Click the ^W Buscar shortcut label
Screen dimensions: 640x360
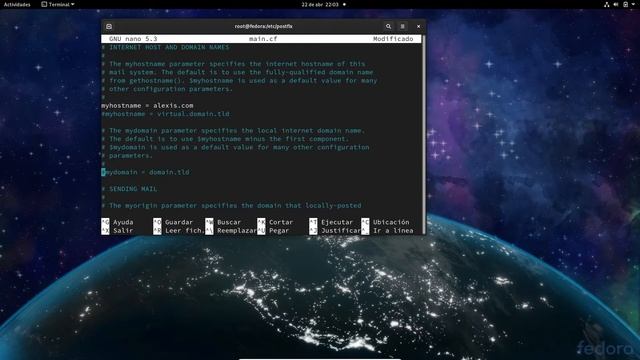pyautogui.click(x=223, y=222)
